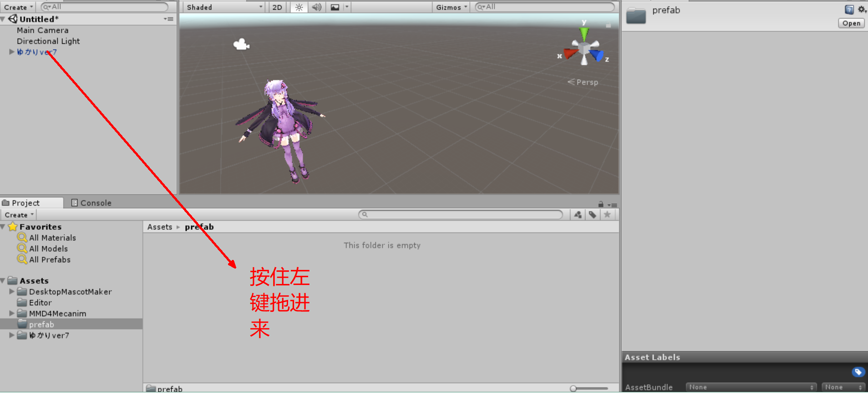Open the Untitled scene options menu

pos(169,19)
